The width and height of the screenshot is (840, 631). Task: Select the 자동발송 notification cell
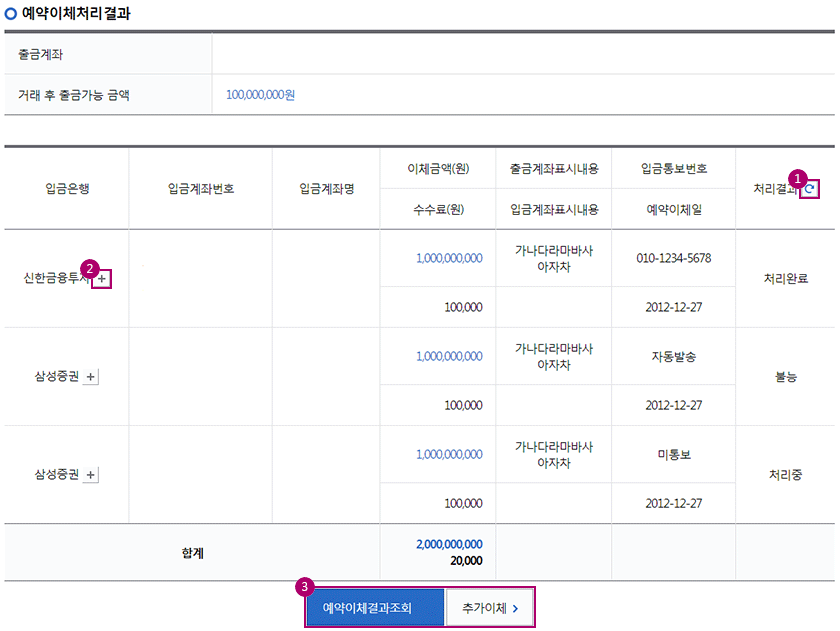(673, 356)
